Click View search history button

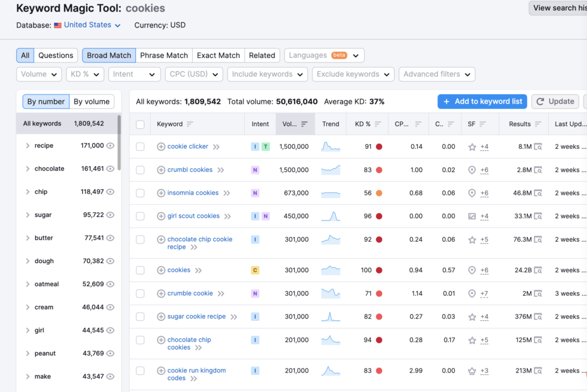558,8
